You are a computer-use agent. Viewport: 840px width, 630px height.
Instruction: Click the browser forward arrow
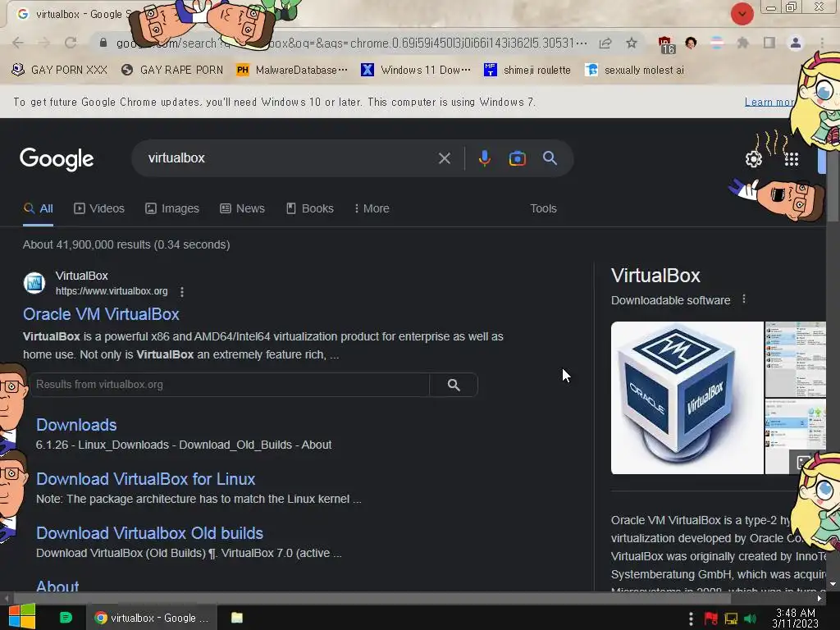click(44, 43)
